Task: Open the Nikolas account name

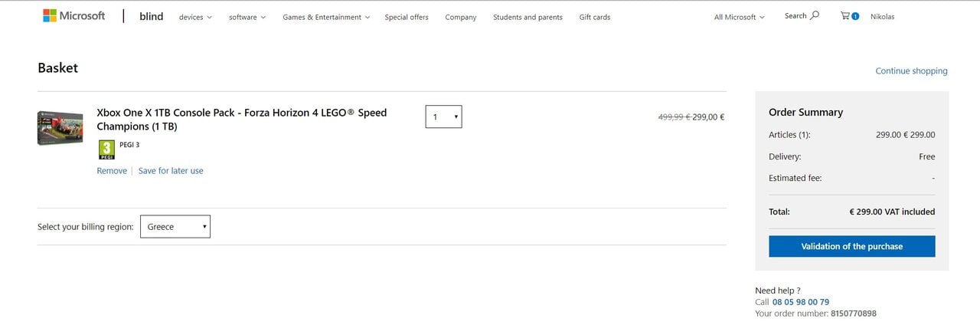Action: (x=882, y=17)
